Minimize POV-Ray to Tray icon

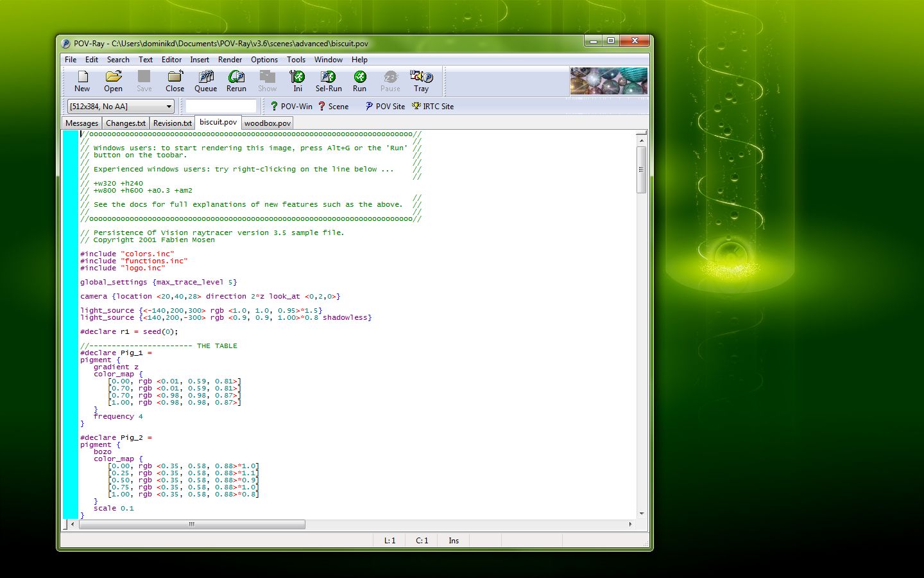point(421,82)
